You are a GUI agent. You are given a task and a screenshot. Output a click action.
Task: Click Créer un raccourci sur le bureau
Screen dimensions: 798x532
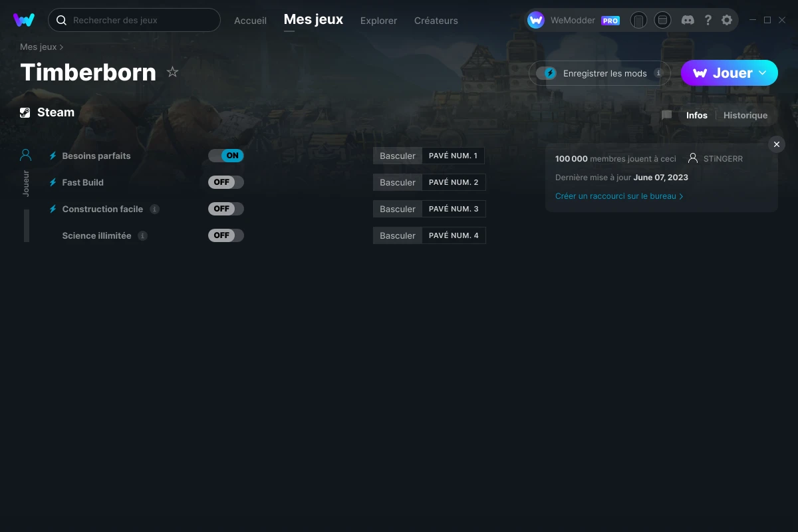(x=619, y=196)
